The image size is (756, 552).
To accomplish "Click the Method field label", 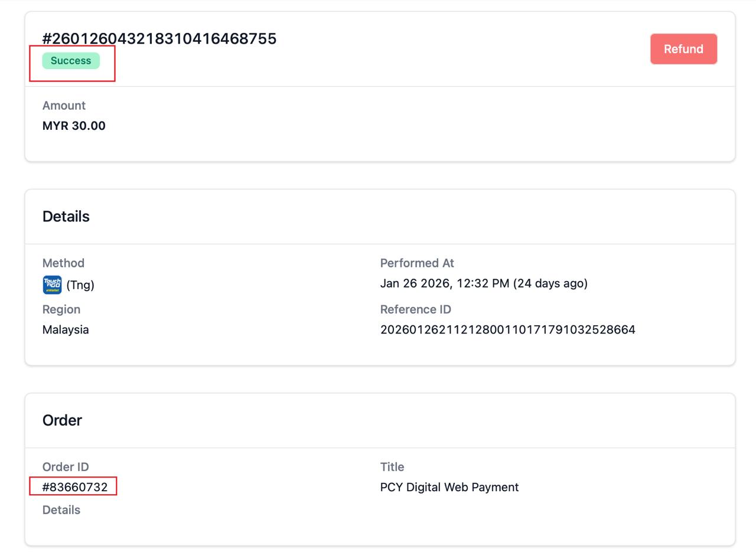I will [63, 263].
